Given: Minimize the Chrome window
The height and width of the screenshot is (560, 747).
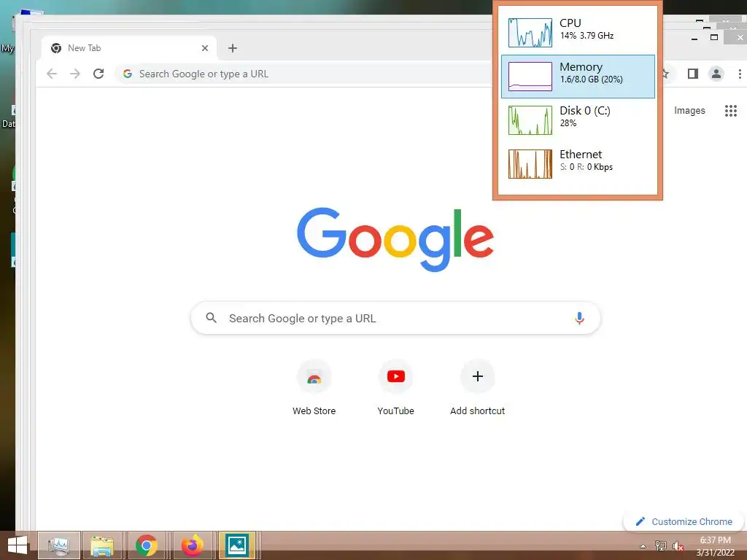Looking at the screenshot, I should tap(694, 38).
